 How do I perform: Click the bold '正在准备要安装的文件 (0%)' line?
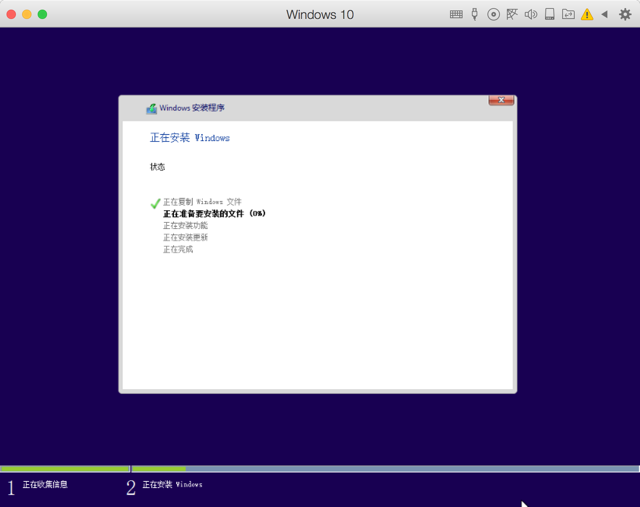(x=214, y=213)
